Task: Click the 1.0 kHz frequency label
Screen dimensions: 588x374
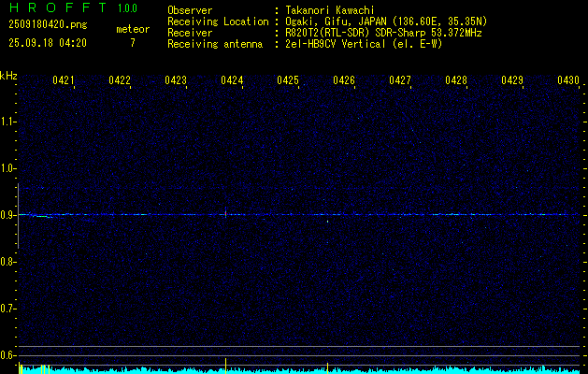Action: coord(7,168)
